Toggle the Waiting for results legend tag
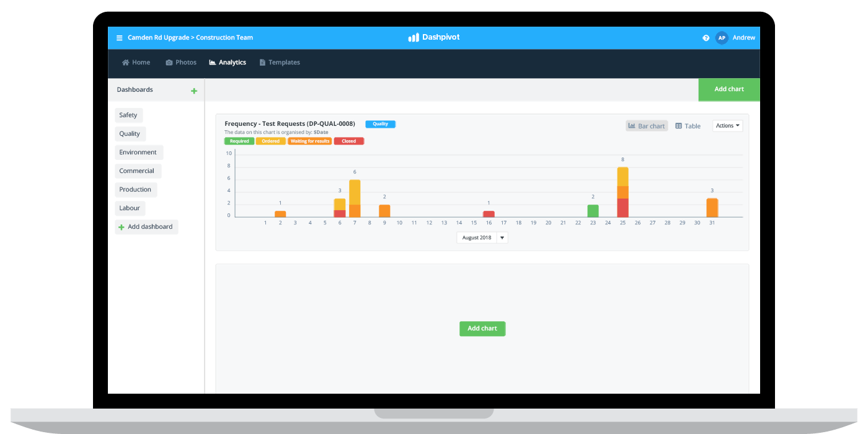 tap(310, 141)
